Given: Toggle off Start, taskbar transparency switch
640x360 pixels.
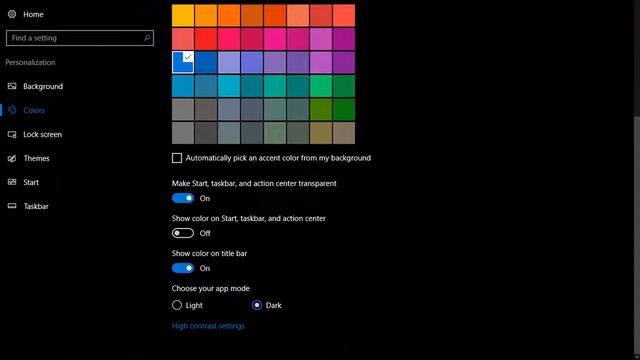Looking at the screenshot, I should (x=183, y=198).
